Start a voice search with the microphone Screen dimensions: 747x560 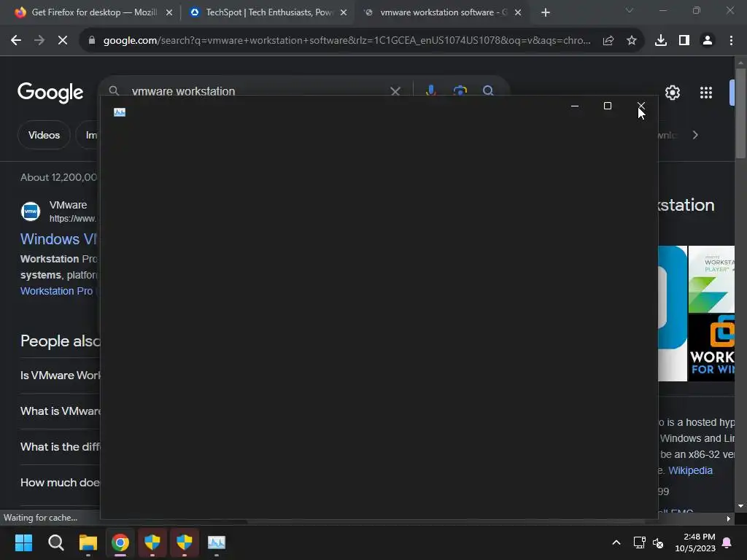tap(430, 90)
